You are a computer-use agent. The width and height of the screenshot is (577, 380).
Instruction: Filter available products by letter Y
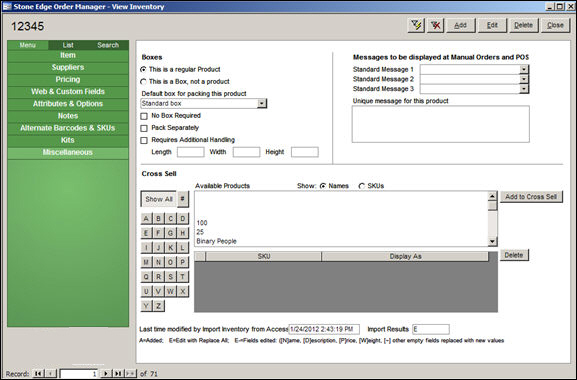[146, 306]
